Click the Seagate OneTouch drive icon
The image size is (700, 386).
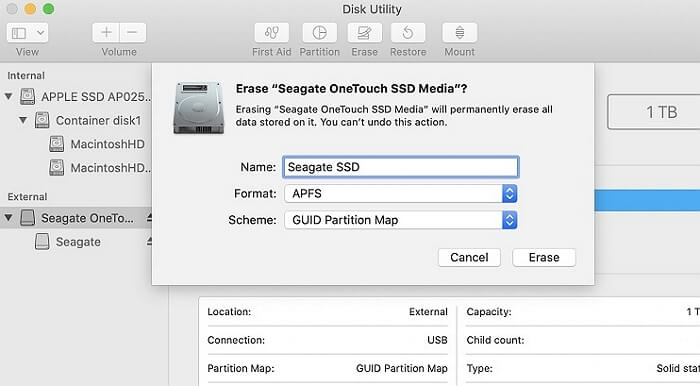(28, 218)
